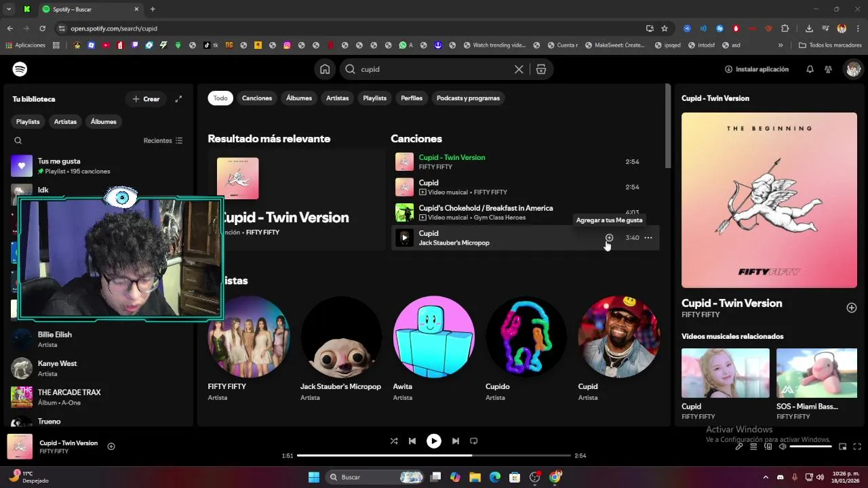
Task: Switch to Podcasts y programas filter
Action: [x=468, y=98]
